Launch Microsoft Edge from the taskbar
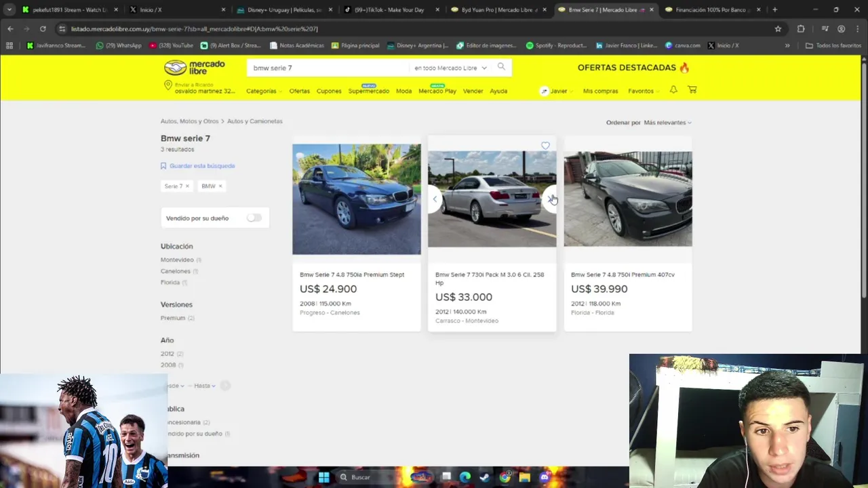This screenshot has height=488, width=868. coord(465,477)
